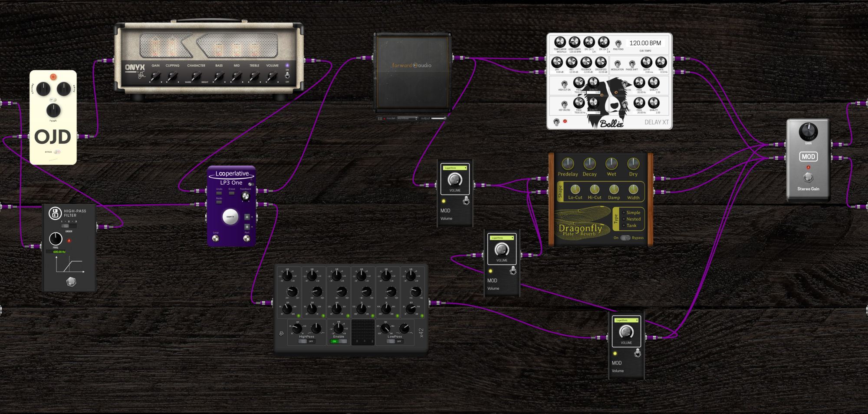Turn the Stereo Gain pedal GAIN knob
This screenshot has height=414, width=868.
point(808,132)
